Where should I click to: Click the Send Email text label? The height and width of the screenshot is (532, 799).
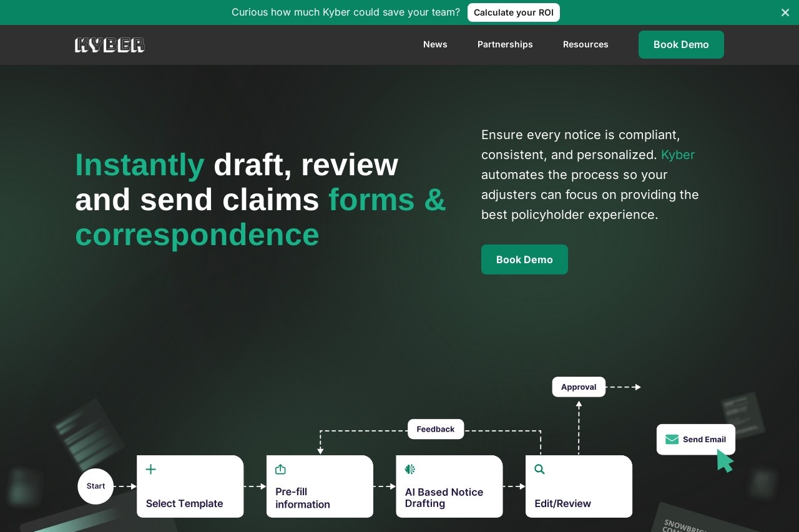[x=704, y=439]
